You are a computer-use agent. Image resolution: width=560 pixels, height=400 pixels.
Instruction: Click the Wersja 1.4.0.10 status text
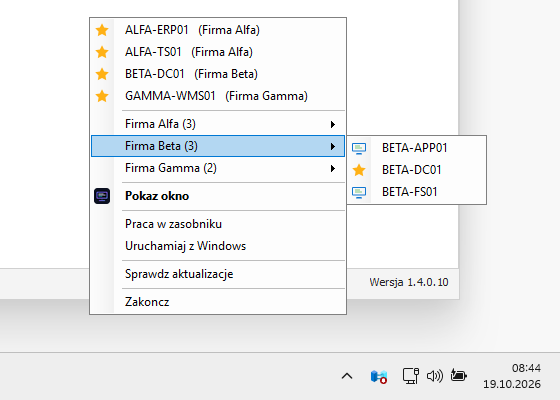coord(409,282)
